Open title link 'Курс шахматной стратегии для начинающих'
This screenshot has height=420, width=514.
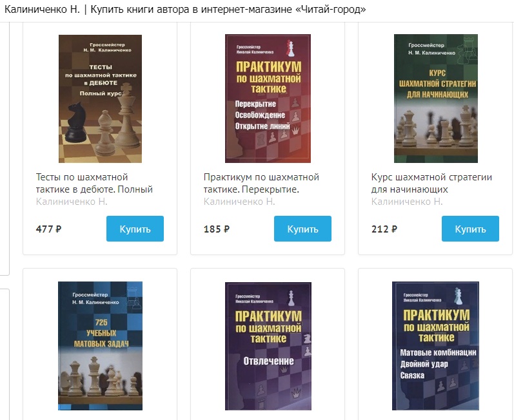(x=431, y=184)
